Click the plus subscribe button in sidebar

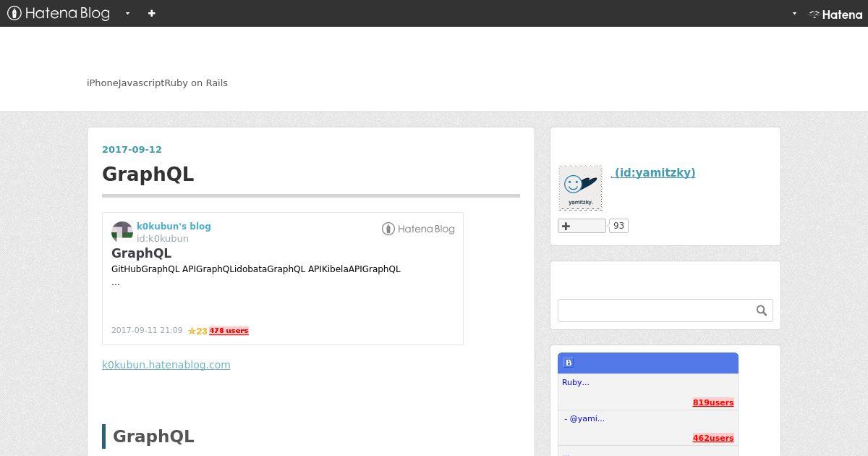pyautogui.click(x=582, y=226)
